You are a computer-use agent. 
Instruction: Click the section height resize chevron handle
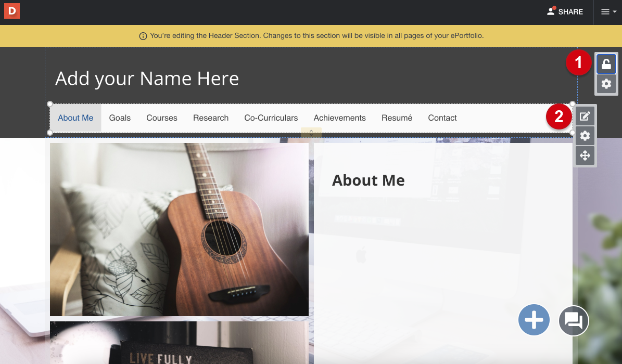[311, 133]
